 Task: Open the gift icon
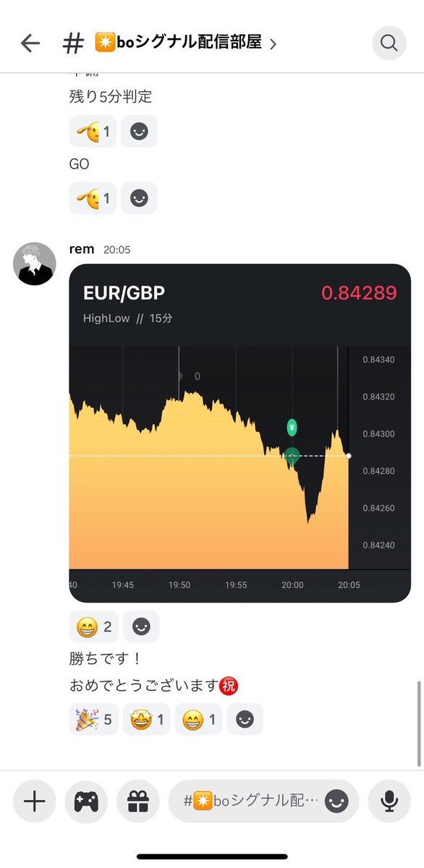point(137,801)
